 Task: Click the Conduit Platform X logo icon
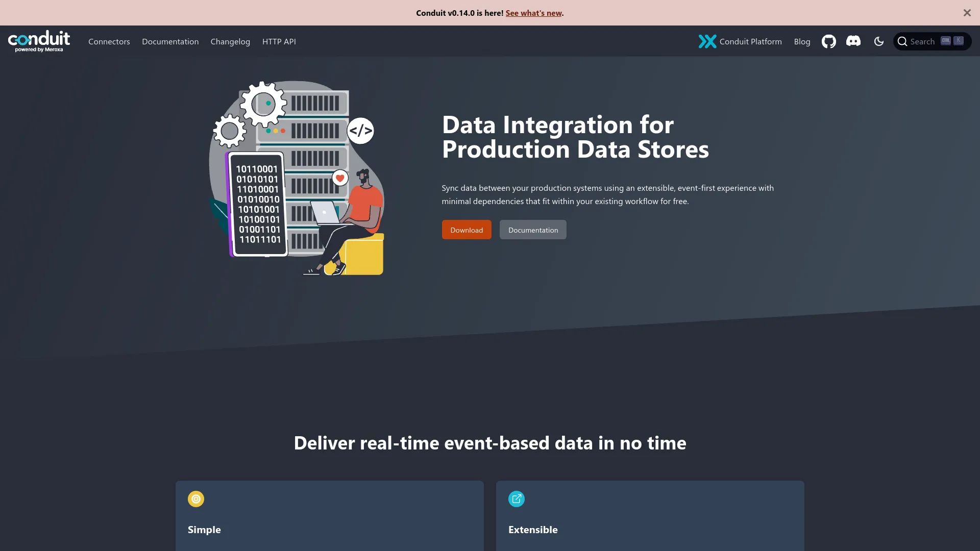pos(707,41)
